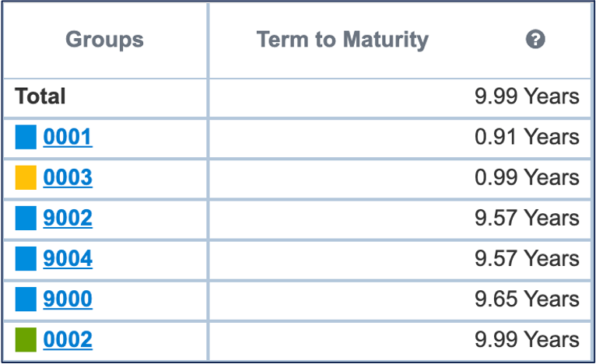Click the 9.65 Years maturity value
Viewport: 596px width, 364px height.
527,299
